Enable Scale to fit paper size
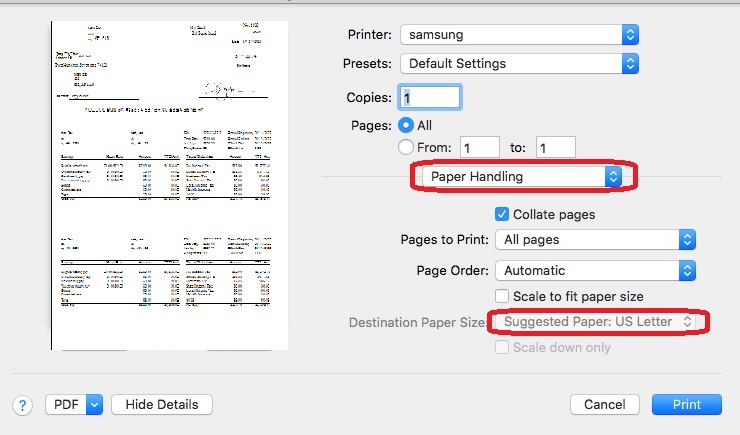 tap(502, 296)
